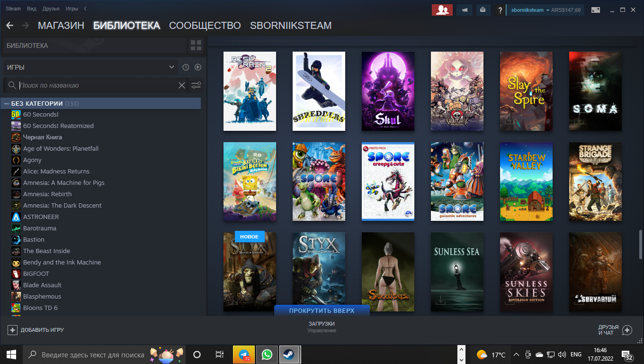The width and height of the screenshot is (644, 364).
Task: Open the announcements megaphone icon
Action: (465, 10)
